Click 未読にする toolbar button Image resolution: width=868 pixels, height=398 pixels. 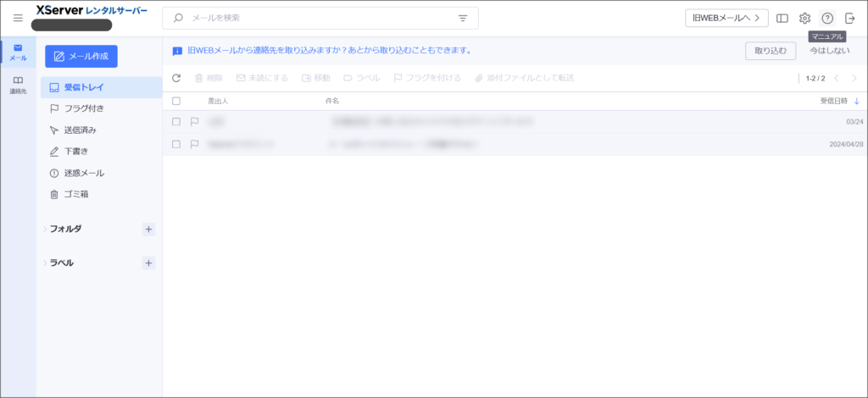pyautogui.click(x=263, y=78)
